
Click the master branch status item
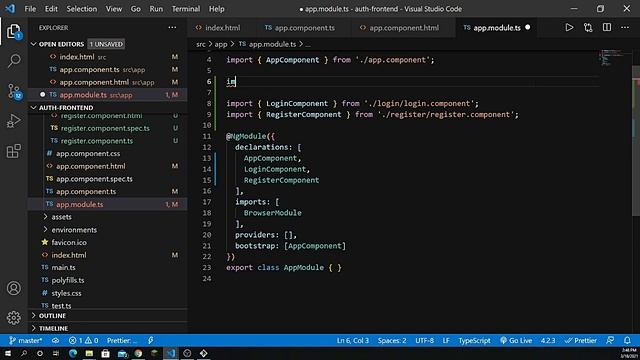coord(25,340)
